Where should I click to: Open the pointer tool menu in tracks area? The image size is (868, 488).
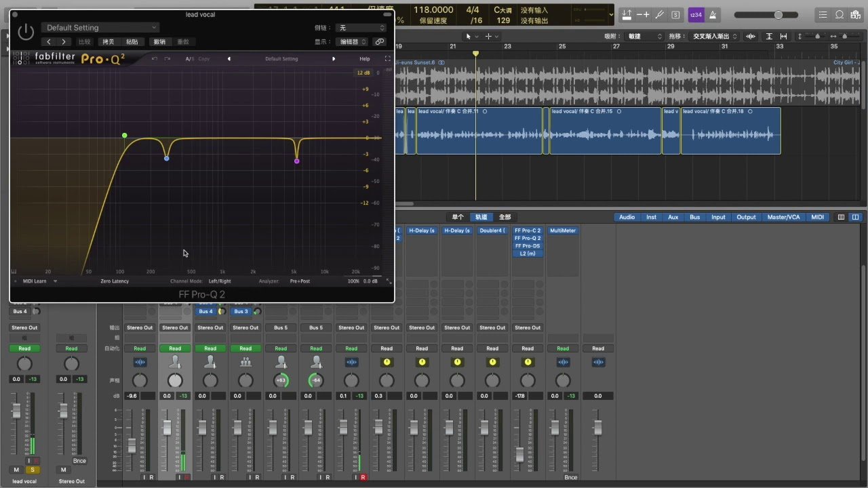pyautogui.click(x=471, y=36)
